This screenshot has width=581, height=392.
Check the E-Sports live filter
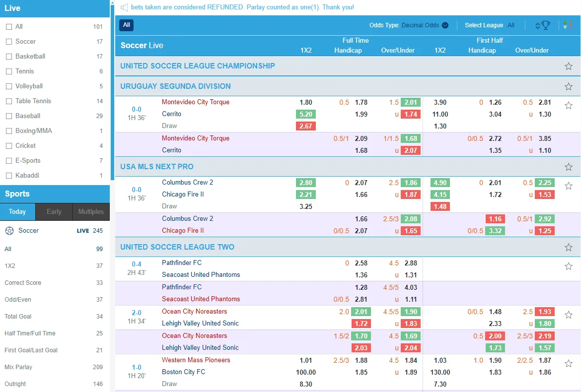(x=9, y=161)
